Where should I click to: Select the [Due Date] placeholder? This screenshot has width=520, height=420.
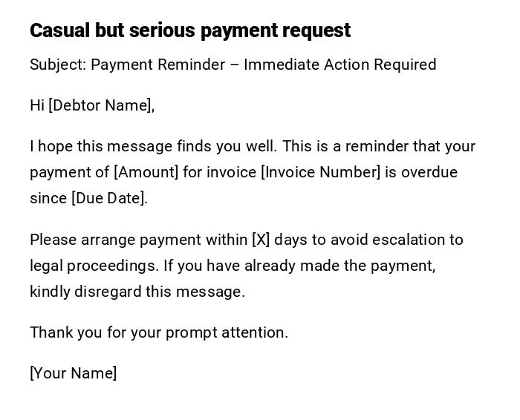(x=109, y=198)
